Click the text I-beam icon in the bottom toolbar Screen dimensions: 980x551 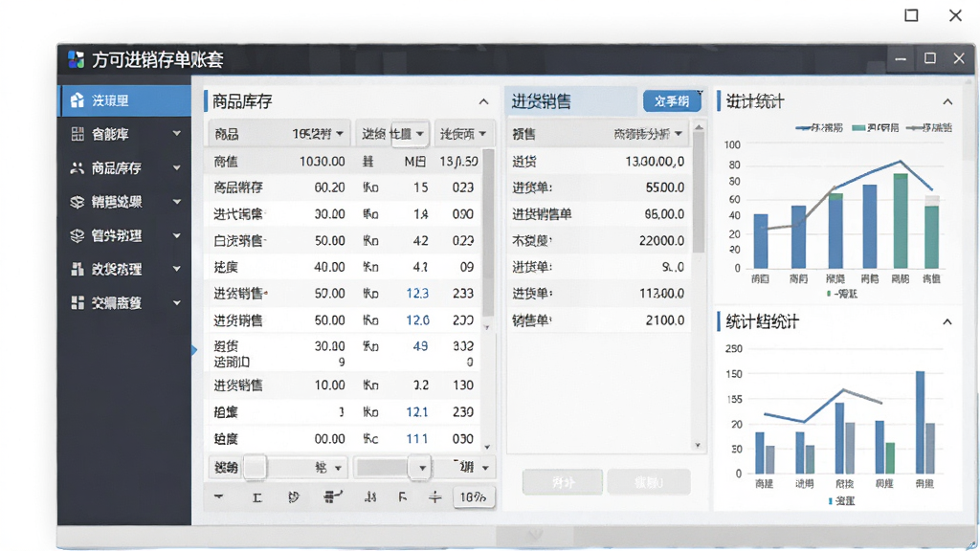coord(256,497)
